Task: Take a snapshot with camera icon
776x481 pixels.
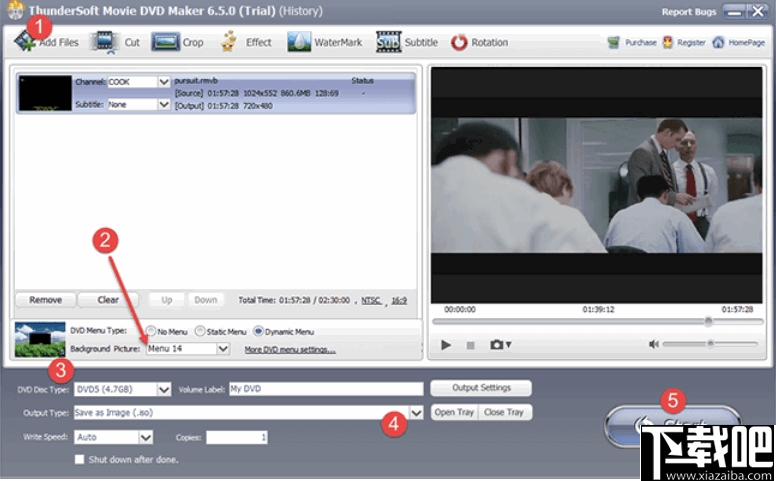Action: (x=496, y=344)
